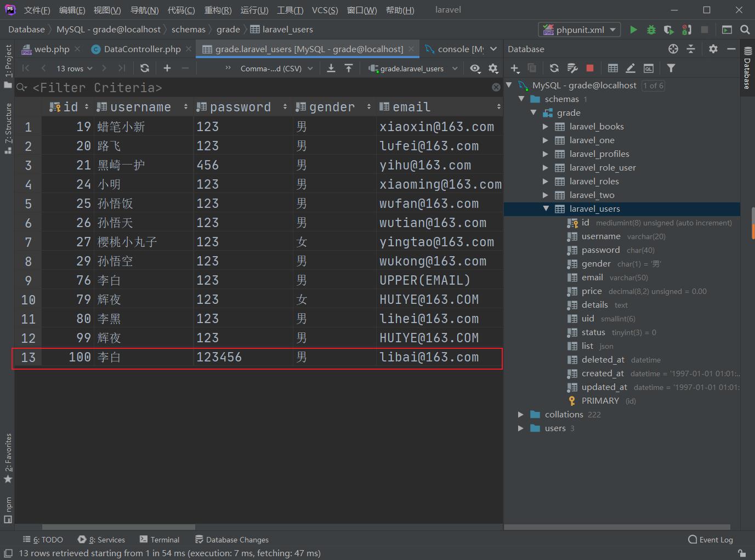Image resolution: width=755 pixels, height=560 pixels.
Task: Add new data source with plus icon
Action: [x=514, y=68]
